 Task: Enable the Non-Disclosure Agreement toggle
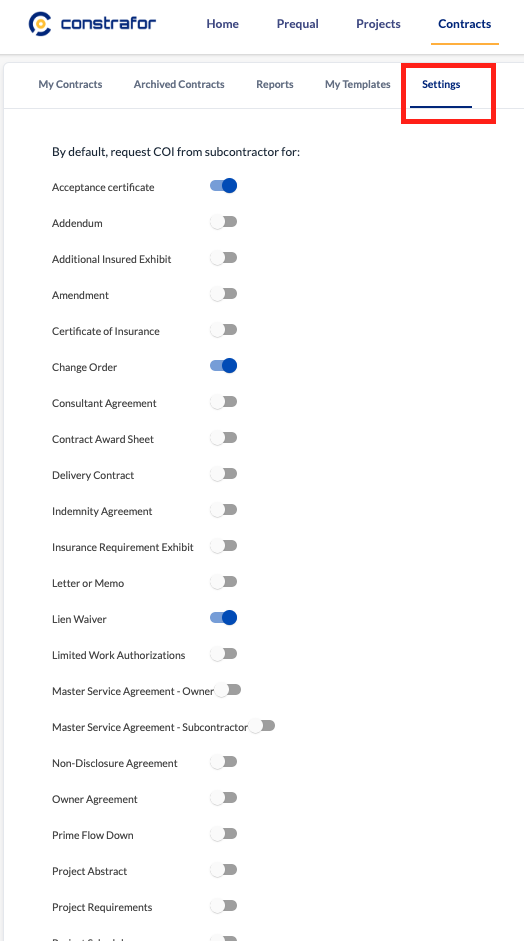click(x=223, y=762)
